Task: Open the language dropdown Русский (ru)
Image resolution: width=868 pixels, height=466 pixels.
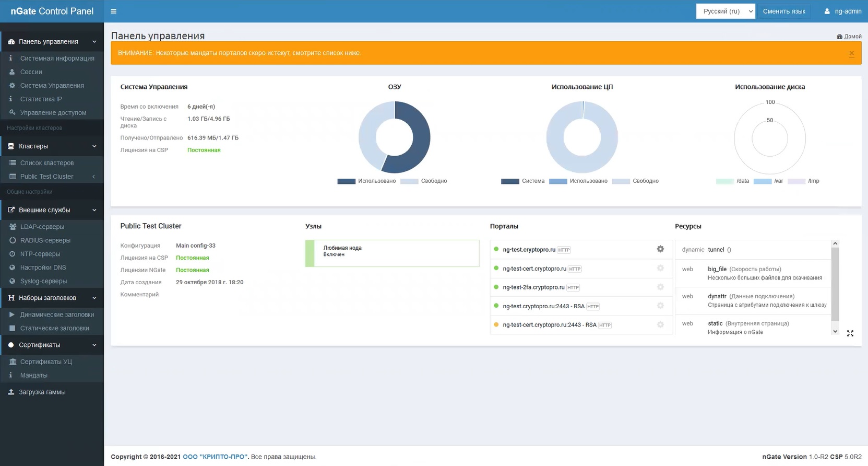Action: point(725,11)
